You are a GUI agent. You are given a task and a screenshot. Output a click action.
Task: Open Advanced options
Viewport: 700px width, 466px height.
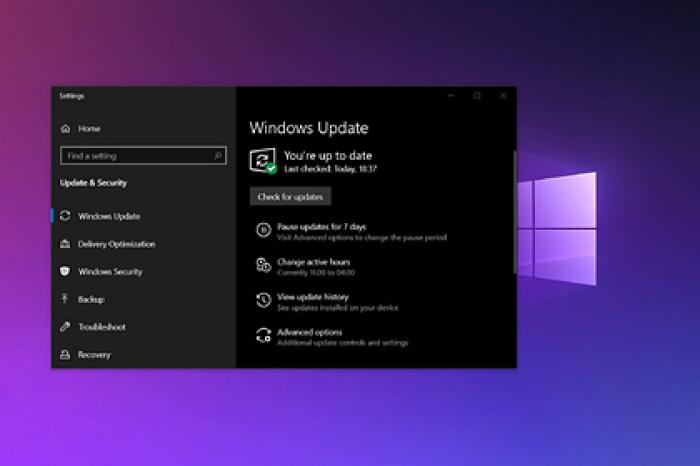[x=309, y=332]
